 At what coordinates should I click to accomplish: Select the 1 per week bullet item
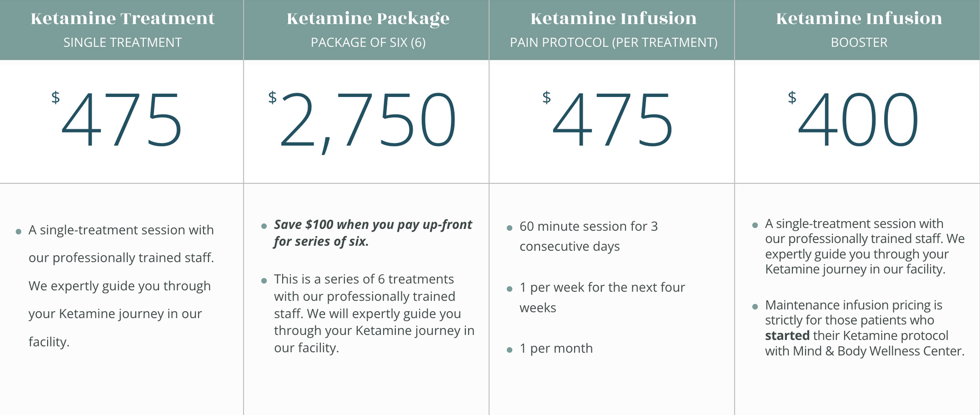pos(602,297)
